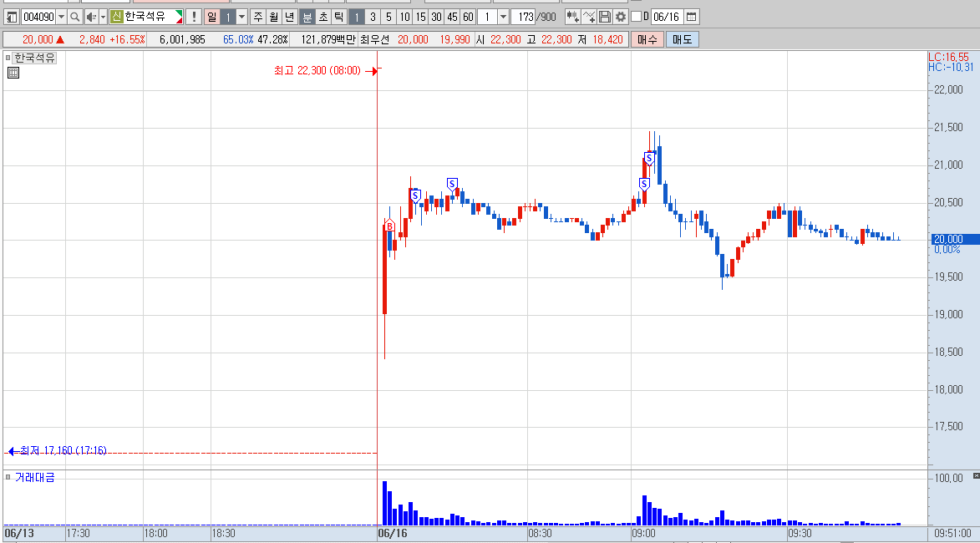980x543 pixels.
Task: Click the 매수 buy button
Action: click(647, 39)
